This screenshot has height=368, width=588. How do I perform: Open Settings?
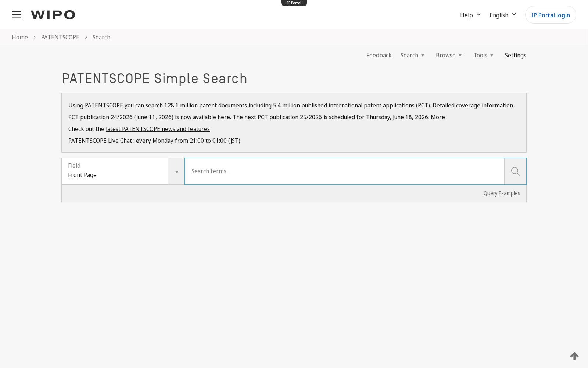click(515, 55)
